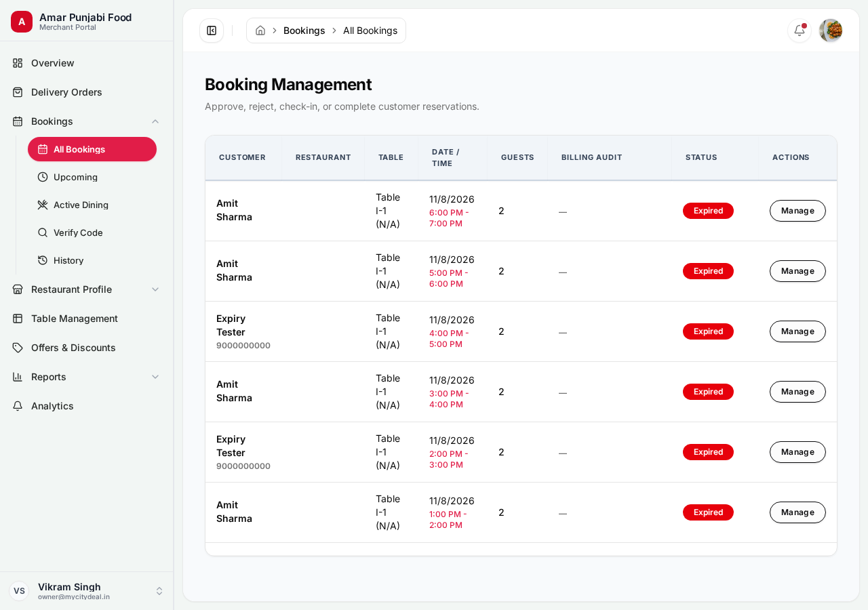Click the Bookings breadcrumb link

coord(304,30)
